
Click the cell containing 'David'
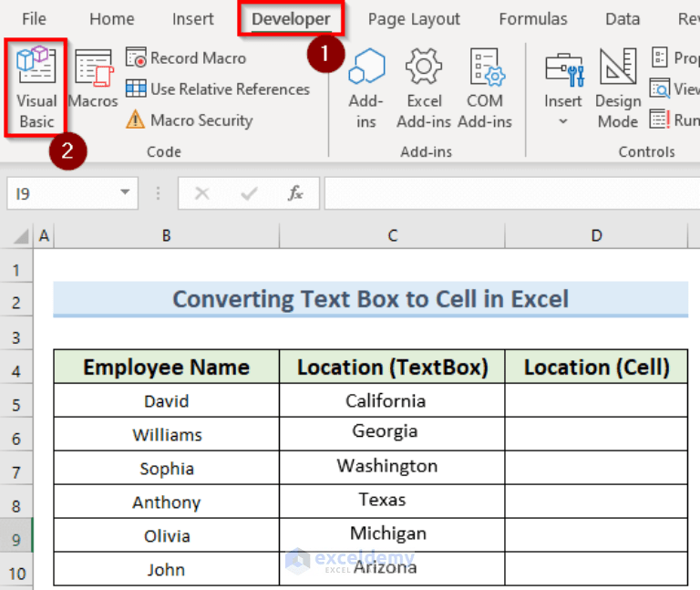167,400
